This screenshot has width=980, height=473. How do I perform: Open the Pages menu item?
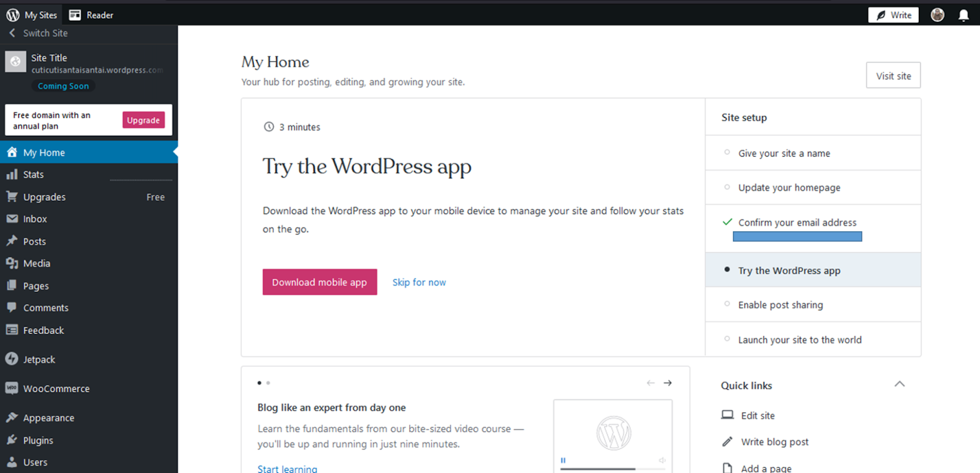point(89,286)
